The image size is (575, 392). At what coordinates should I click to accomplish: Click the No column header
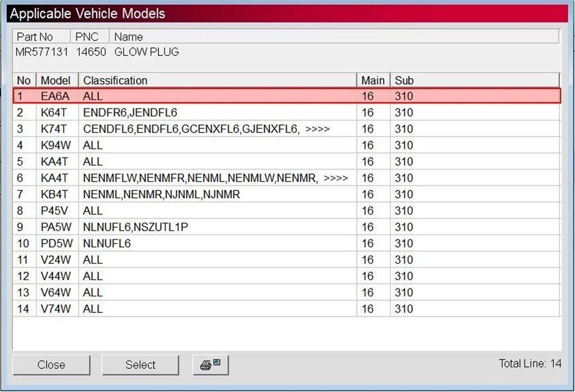point(24,80)
